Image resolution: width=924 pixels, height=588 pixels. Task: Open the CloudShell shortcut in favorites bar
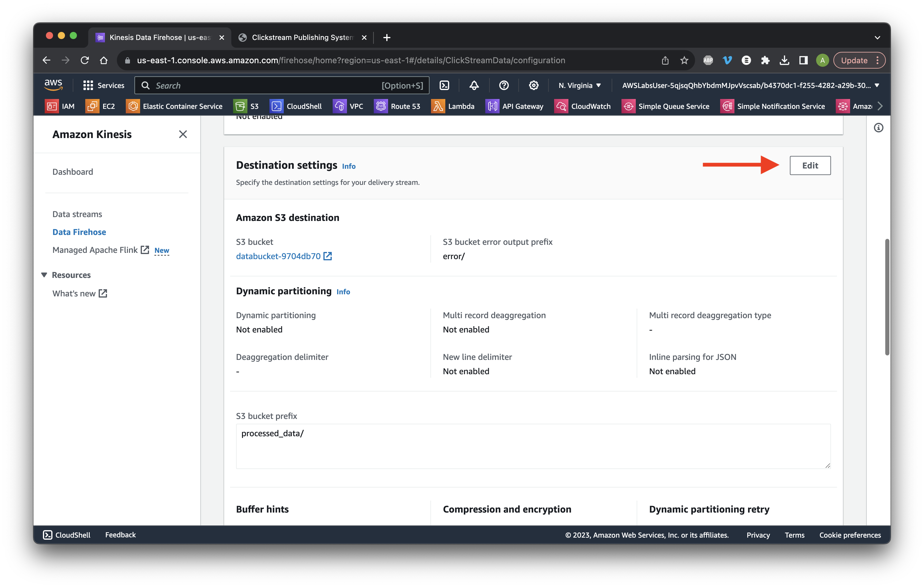point(296,106)
